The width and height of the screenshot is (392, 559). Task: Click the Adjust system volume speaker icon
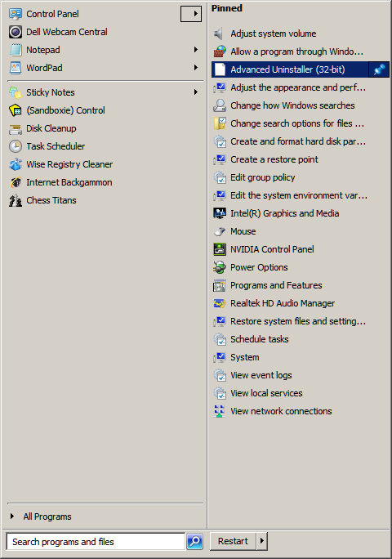(220, 34)
